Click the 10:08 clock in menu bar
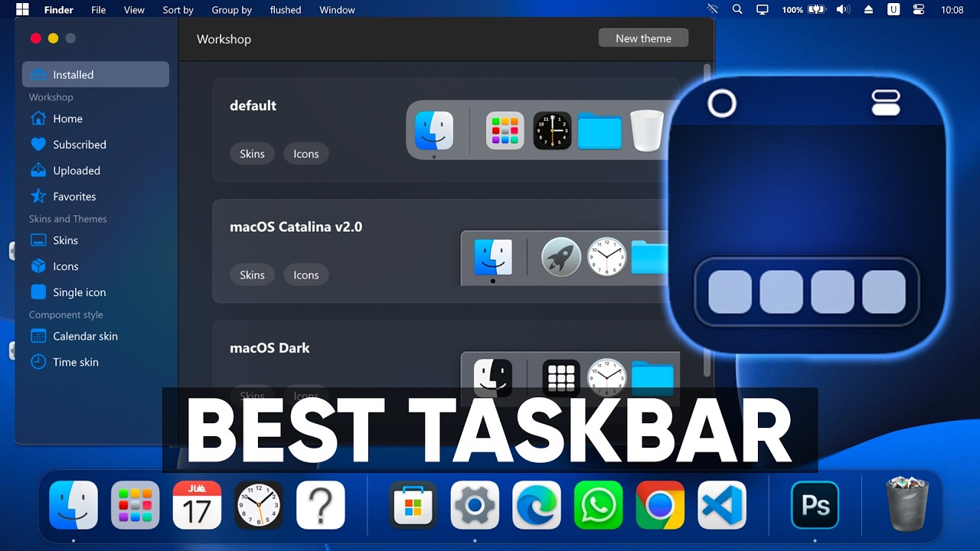 coord(952,10)
